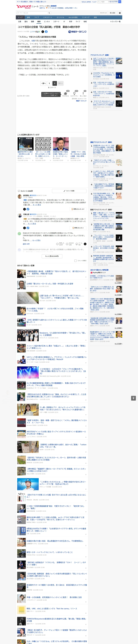Dismiss the 鹿屋市吾平町 recommended article
The height and width of the screenshot is (644, 138).
[x=33, y=160]
